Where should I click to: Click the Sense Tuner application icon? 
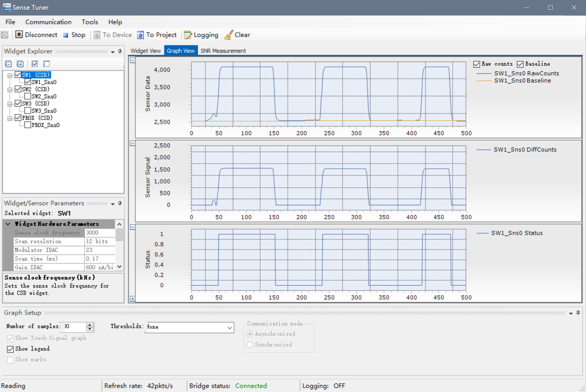pyautogui.click(x=7, y=7)
